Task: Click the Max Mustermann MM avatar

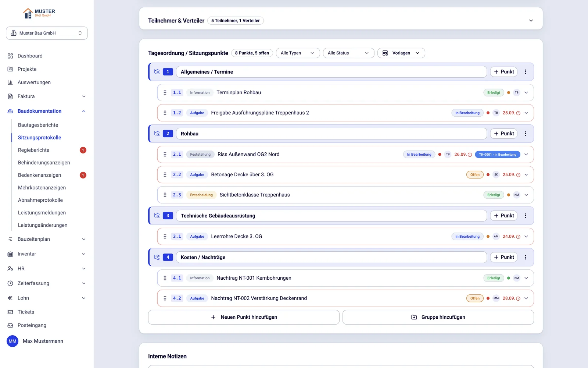Action: pyautogui.click(x=12, y=341)
